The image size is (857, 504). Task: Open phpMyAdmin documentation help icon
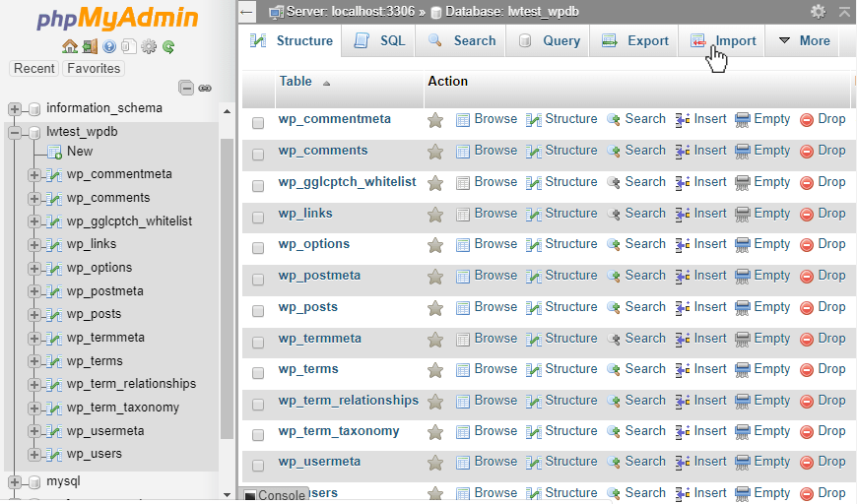(109, 47)
